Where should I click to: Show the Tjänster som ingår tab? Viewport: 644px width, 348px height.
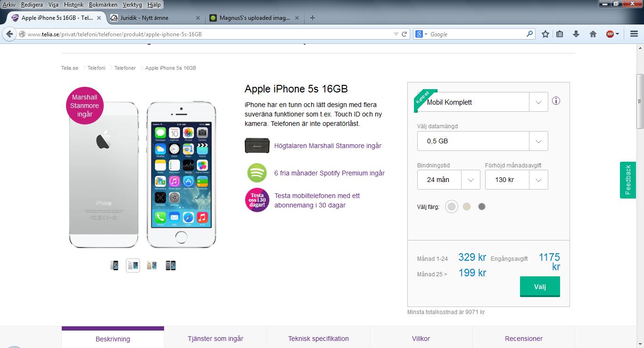click(215, 338)
